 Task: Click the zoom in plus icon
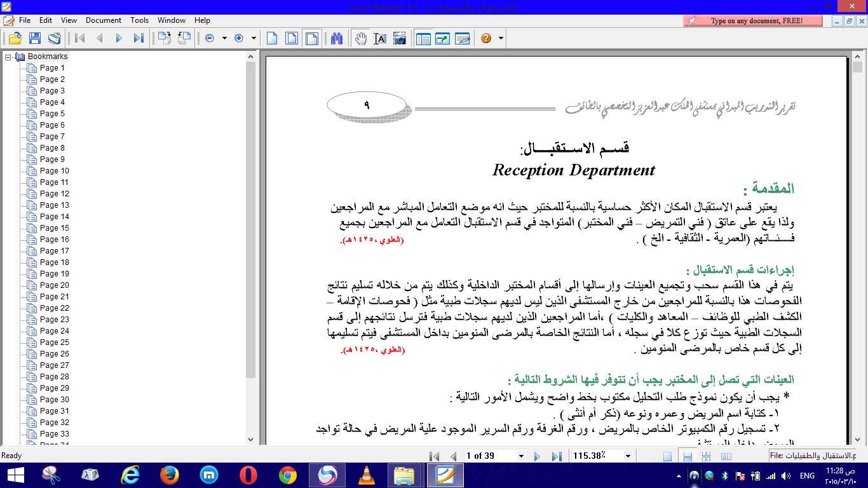click(x=239, y=39)
